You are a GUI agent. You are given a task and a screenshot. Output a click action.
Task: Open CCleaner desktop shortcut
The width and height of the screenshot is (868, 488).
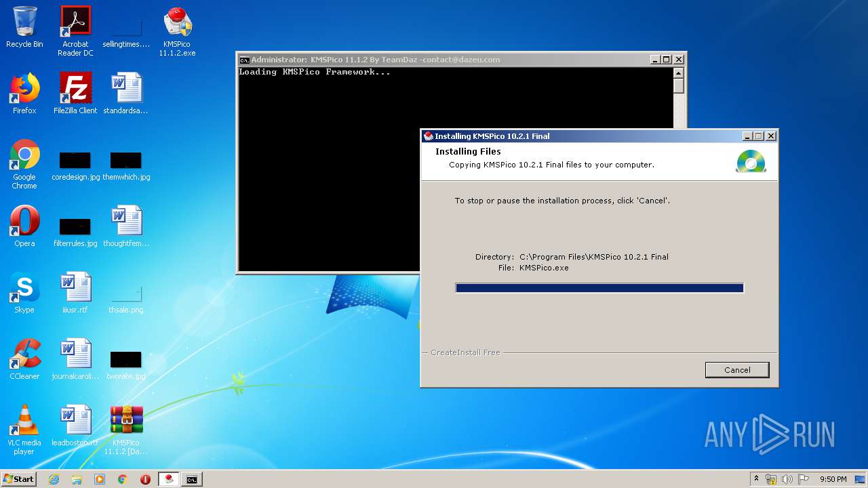(24, 359)
